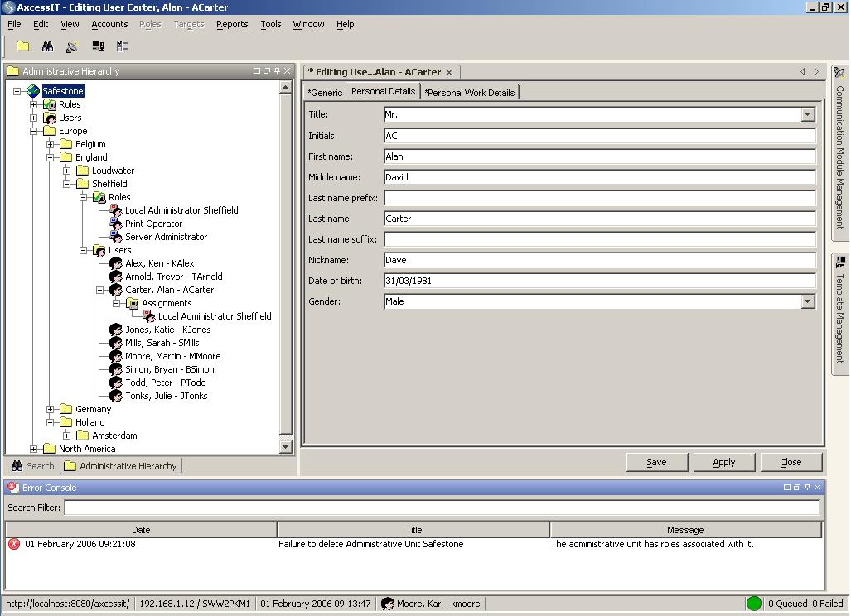The height and width of the screenshot is (616, 851).
Task: Click the Date of birth field
Action: [600, 281]
